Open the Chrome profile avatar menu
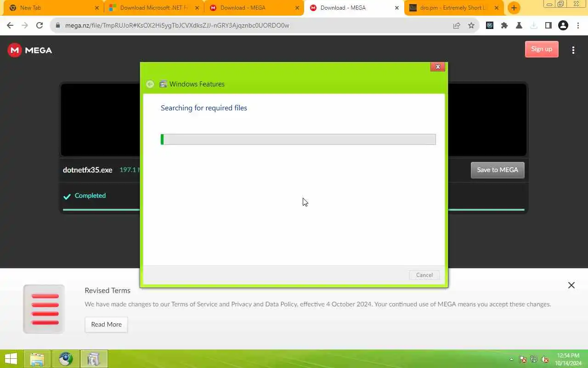Image resolution: width=588 pixels, height=368 pixels. click(x=563, y=26)
